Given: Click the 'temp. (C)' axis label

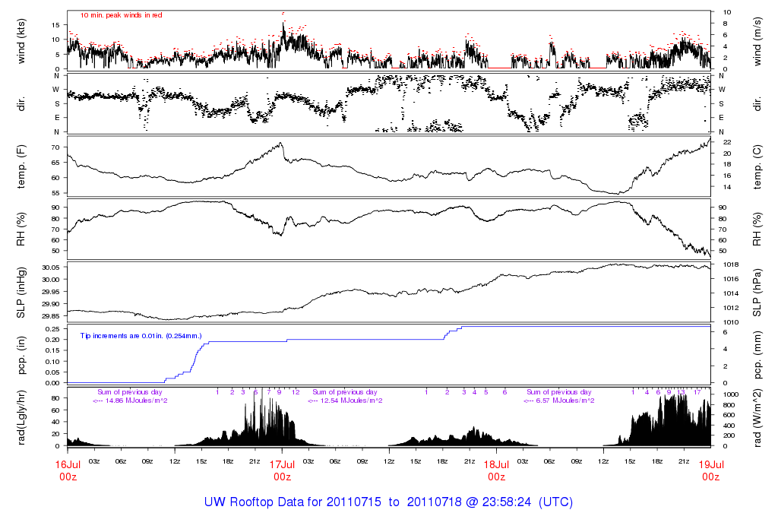Looking at the screenshot, I should click(x=757, y=166).
